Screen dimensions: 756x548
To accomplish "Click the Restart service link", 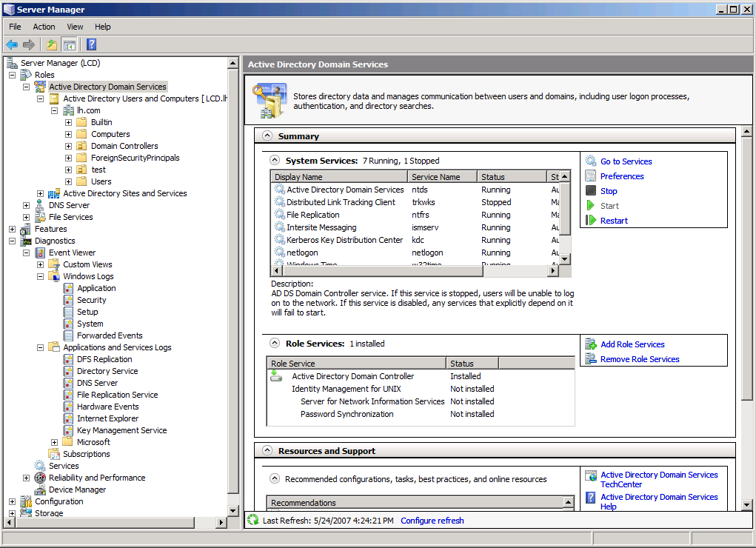I will (x=614, y=221).
